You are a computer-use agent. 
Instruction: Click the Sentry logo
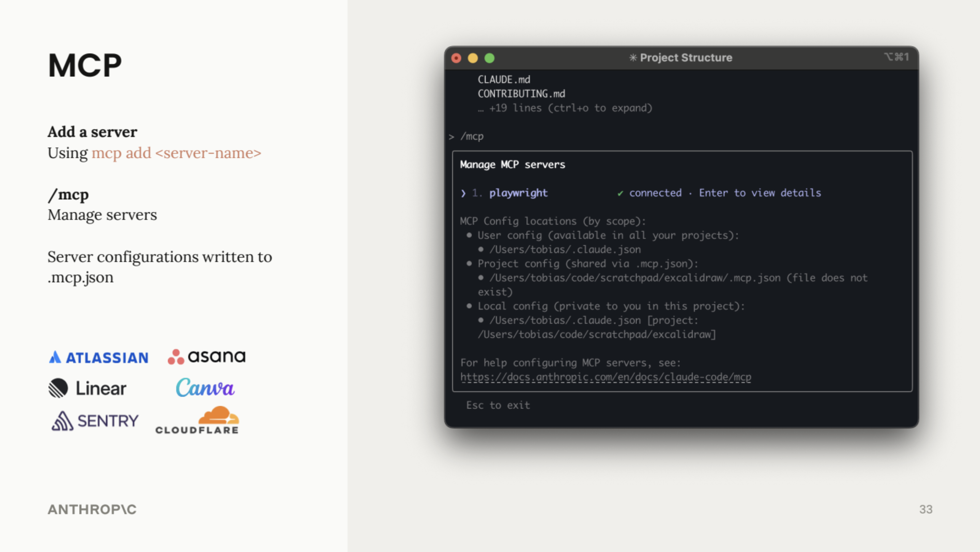click(x=95, y=421)
